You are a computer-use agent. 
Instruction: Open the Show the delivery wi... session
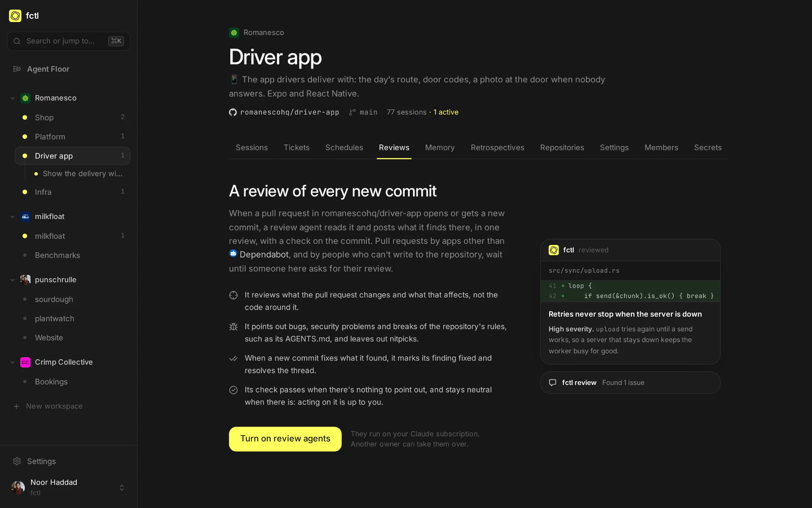78,174
